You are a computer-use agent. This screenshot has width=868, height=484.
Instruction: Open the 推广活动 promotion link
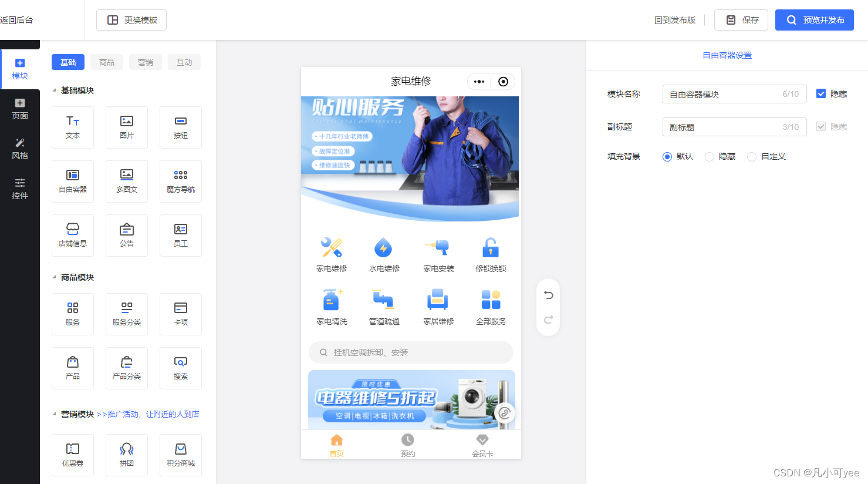148,414
